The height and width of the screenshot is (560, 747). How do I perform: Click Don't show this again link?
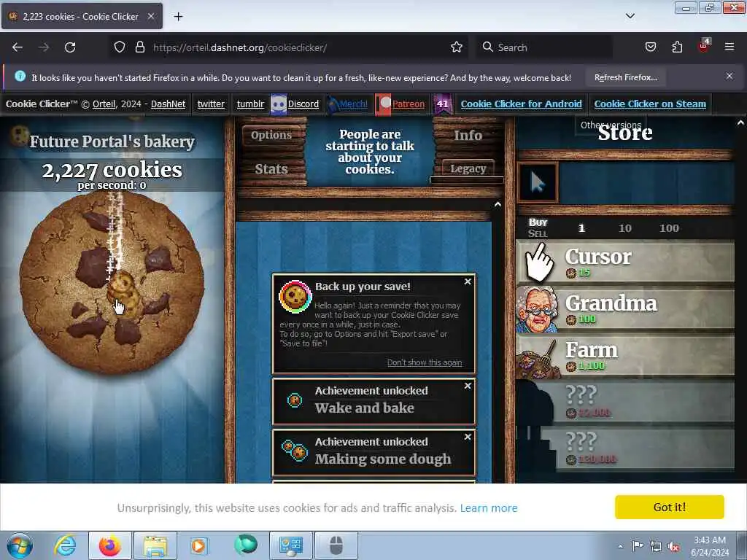[x=425, y=362]
